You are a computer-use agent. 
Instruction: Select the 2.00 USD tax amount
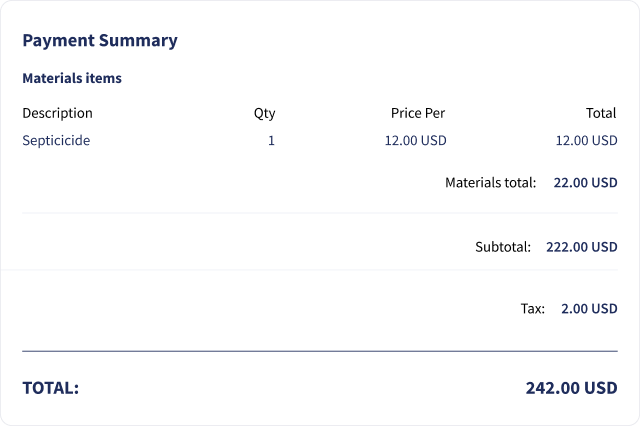click(x=589, y=308)
